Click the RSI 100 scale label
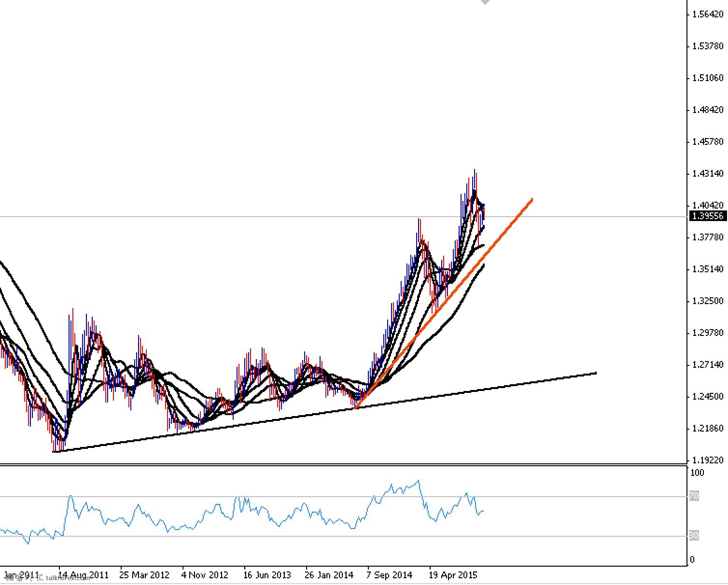 click(697, 473)
